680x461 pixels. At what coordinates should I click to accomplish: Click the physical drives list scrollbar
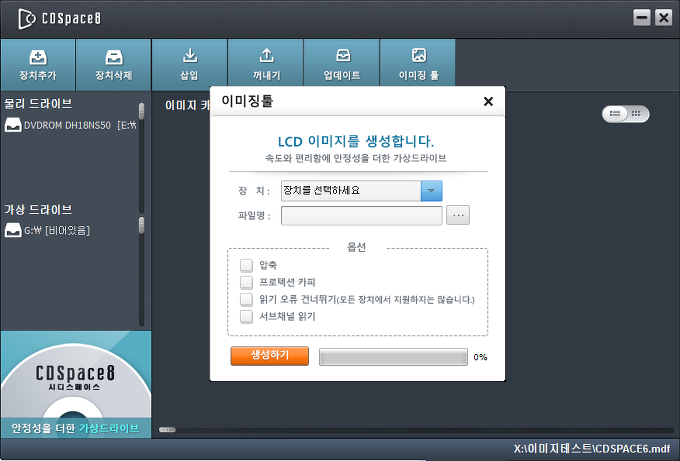pos(141,158)
